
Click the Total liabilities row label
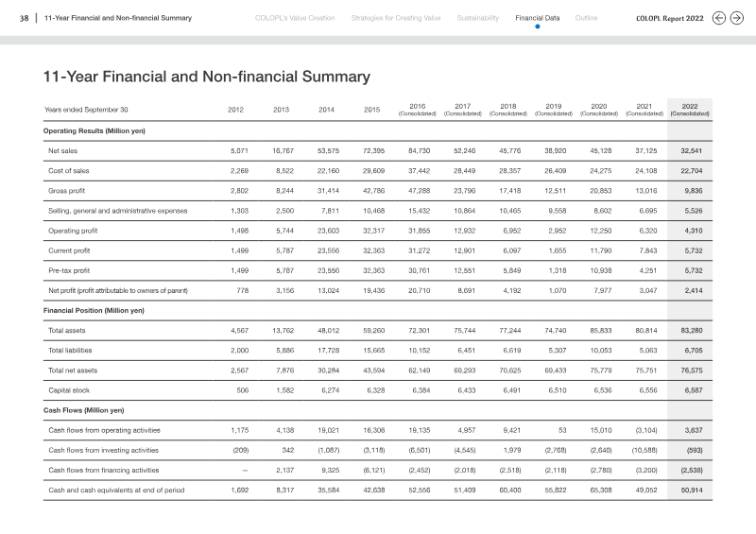70,351
